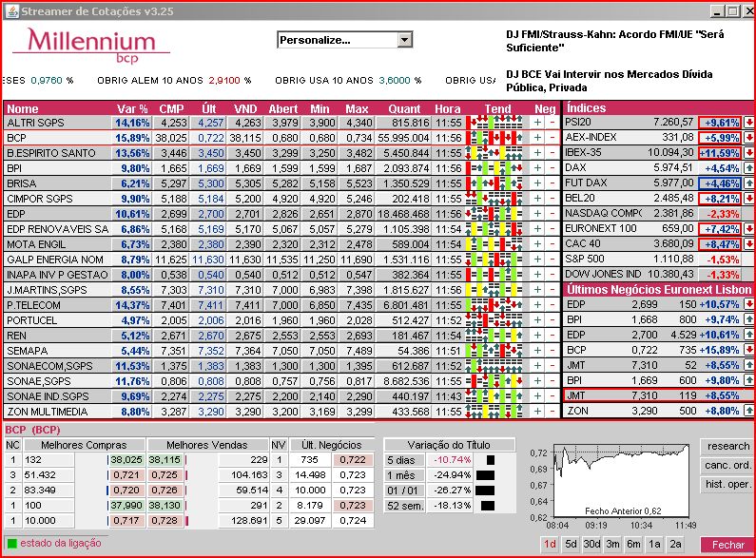Screen dimensions: 756x558
Task: Click green connection status indicator
Action: tap(12, 544)
